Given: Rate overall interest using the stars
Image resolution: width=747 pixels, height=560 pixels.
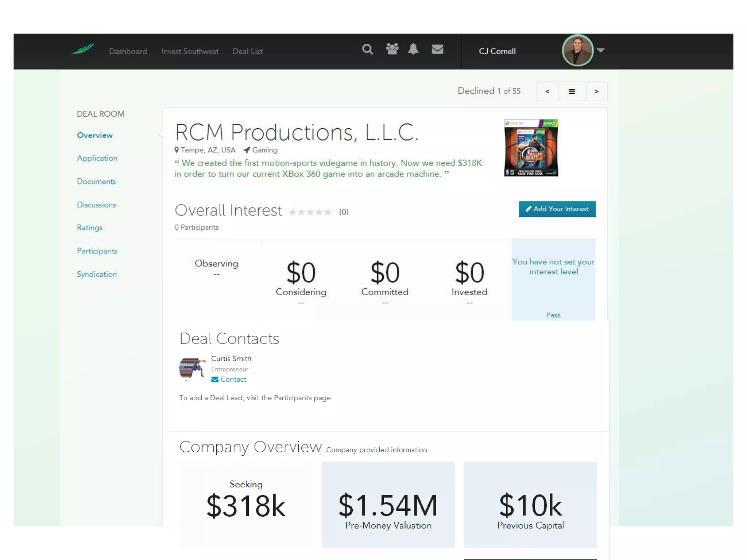Looking at the screenshot, I should 311,212.
